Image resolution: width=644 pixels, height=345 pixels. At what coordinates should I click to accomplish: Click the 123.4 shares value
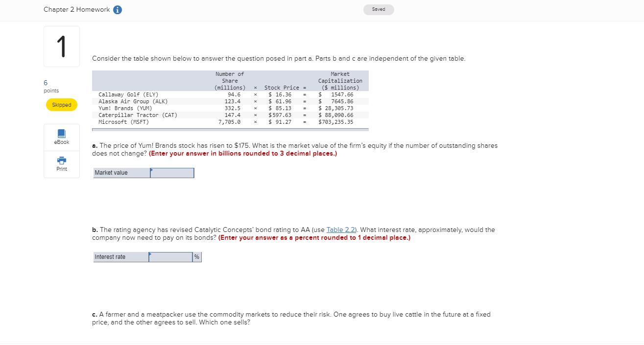click(233, 101)
